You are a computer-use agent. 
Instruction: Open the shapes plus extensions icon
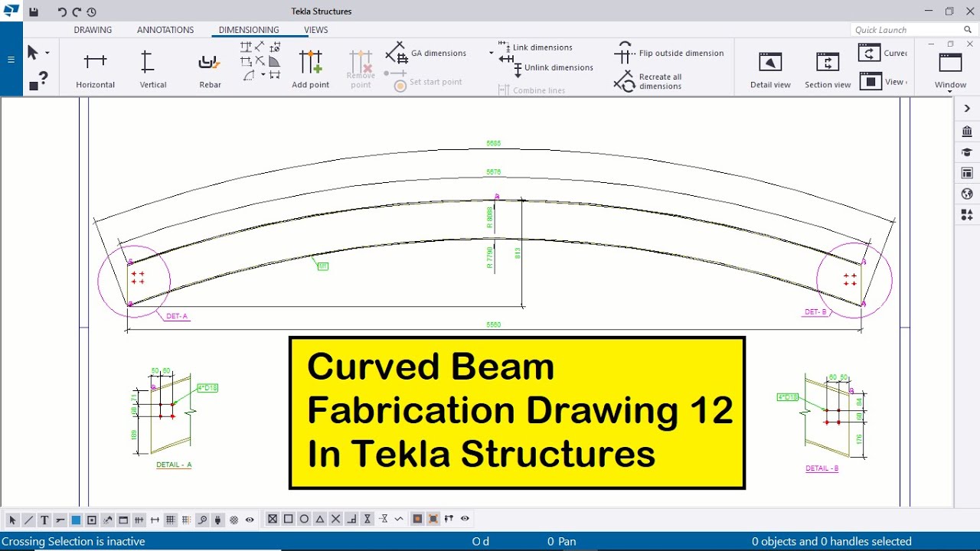tap(967, 215)
